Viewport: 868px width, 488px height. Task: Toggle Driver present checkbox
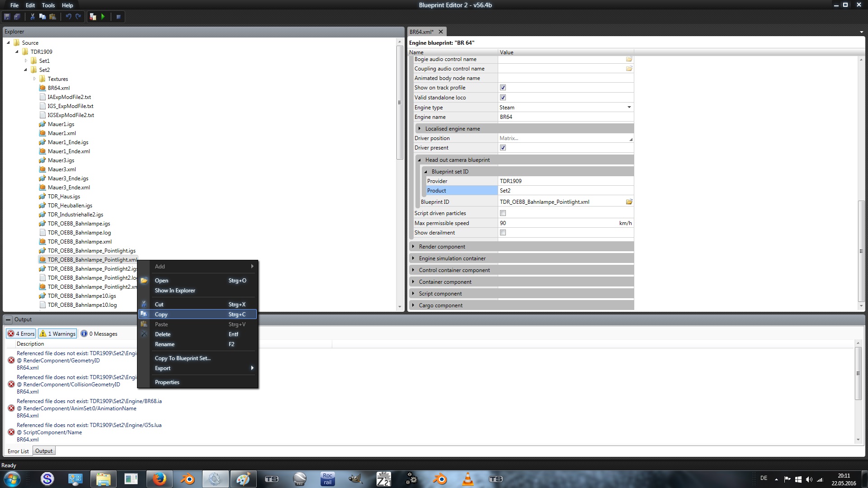click(503, 148)
